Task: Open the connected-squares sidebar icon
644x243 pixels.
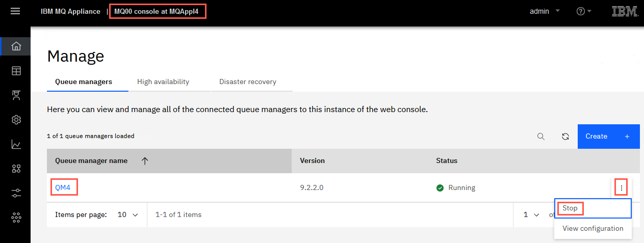Action: [16, 169]
